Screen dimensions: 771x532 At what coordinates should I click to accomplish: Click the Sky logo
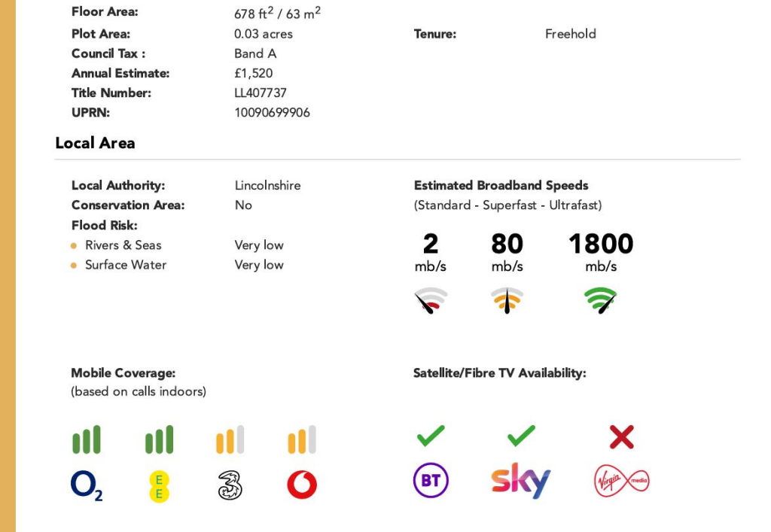point(520,480)
